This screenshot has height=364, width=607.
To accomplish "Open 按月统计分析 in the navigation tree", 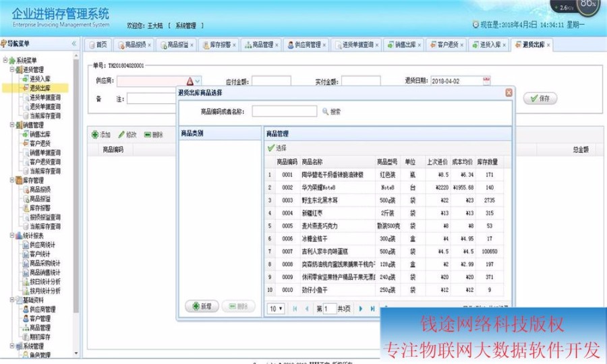I will point(45,291).
